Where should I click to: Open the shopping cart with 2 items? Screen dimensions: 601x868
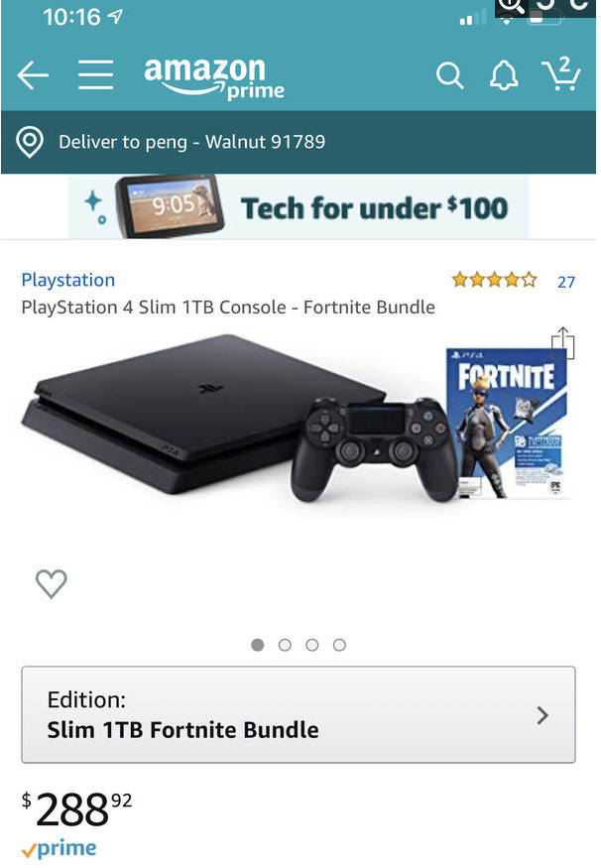coord(561,73)
